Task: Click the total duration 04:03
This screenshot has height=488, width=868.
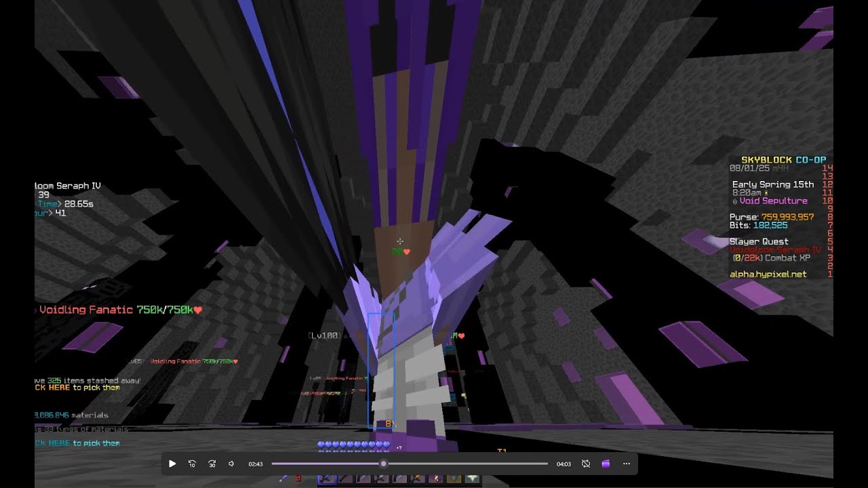Action: click(564, 464)
